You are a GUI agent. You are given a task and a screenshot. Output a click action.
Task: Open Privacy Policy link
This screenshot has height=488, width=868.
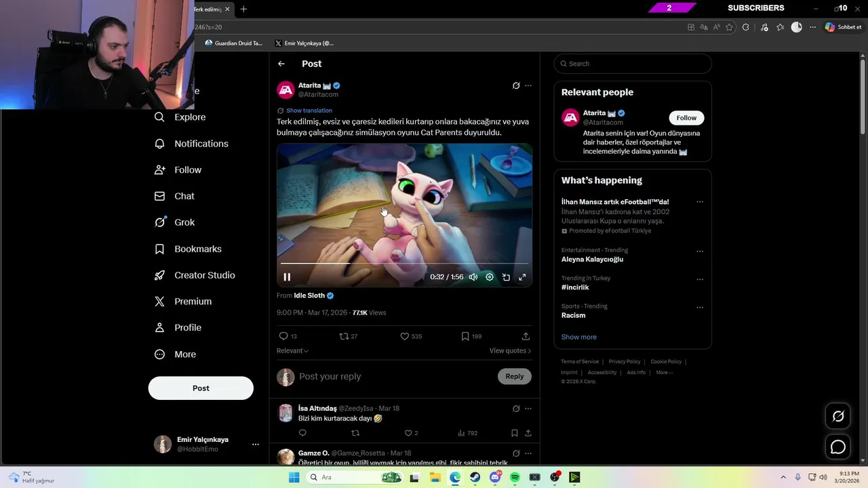click(625, 362)
